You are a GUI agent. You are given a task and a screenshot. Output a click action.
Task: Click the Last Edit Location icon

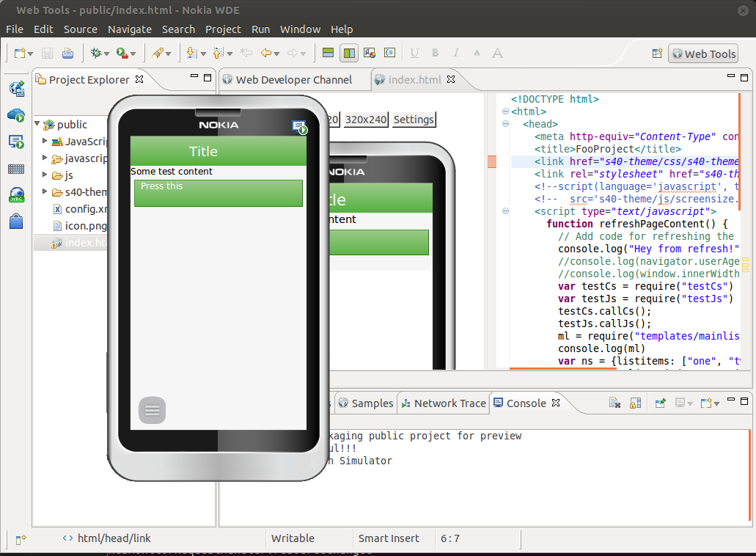[246, 53]
